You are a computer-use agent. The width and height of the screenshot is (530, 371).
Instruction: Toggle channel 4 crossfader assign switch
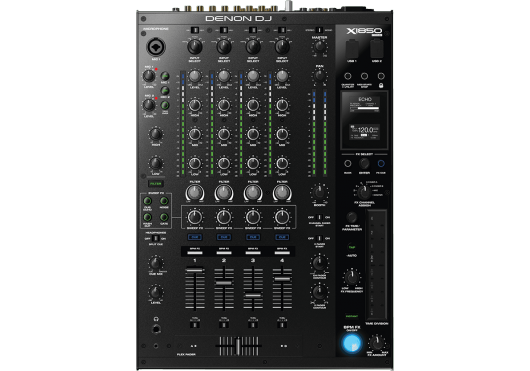[x=282, y=325]
